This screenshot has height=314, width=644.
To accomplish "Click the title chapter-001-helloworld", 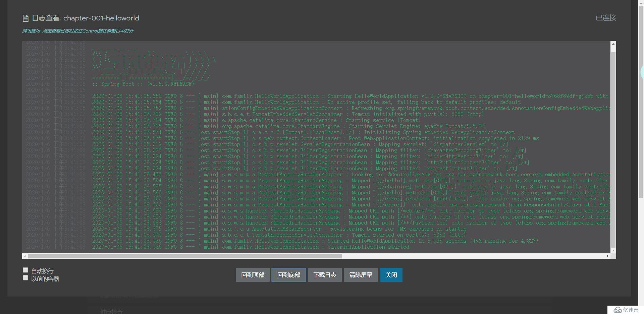I will pos(101,18).
